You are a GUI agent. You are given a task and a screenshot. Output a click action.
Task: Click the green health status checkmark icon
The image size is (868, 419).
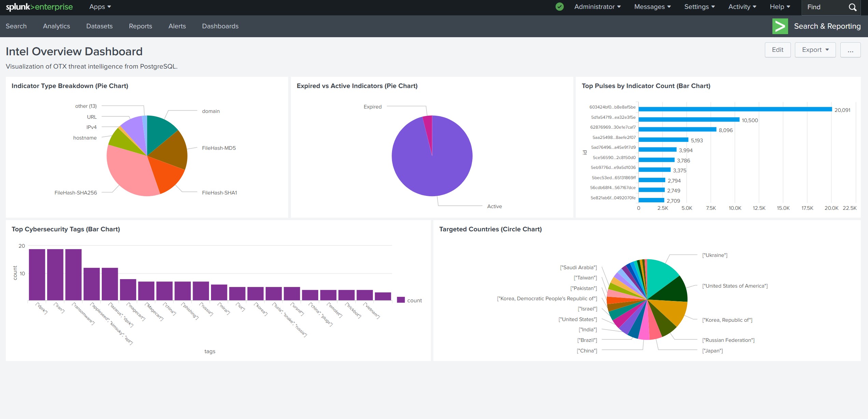click(x=560, y=6)
